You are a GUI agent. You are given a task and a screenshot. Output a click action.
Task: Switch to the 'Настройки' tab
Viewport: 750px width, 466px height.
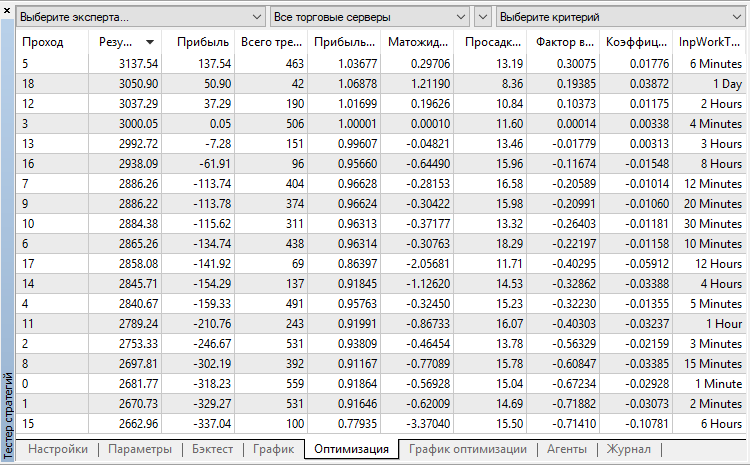(58, 450)
